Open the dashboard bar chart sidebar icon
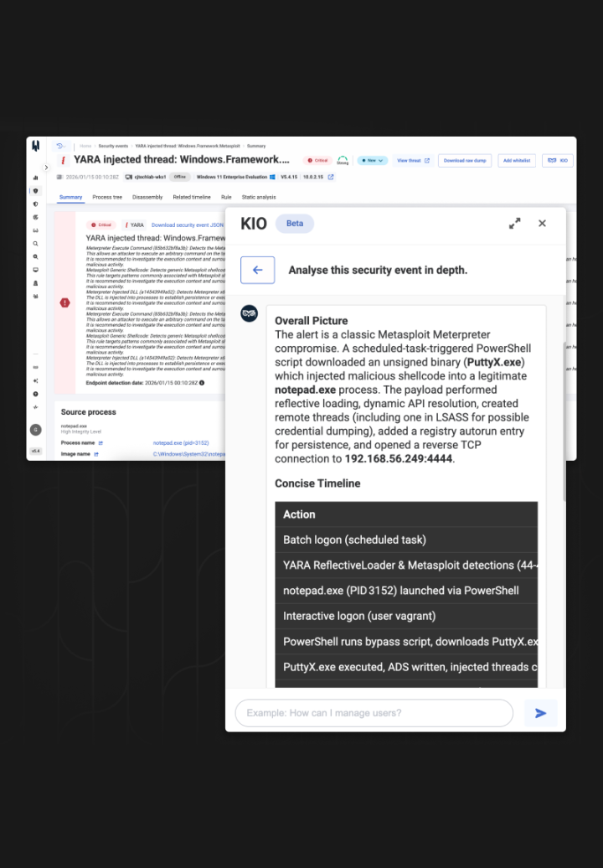Image resolution: width=603 pixels, height=868 pixels. [35, 178]
